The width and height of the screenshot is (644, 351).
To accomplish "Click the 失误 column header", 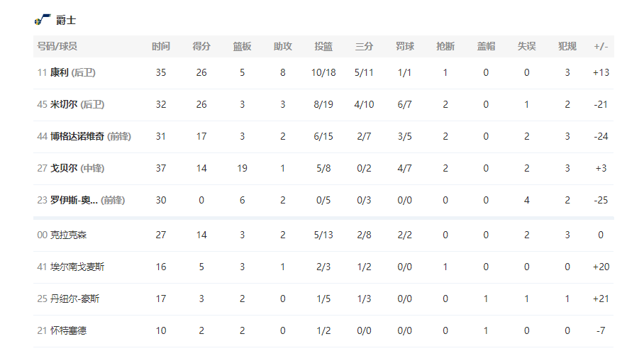I will [526, 46].
